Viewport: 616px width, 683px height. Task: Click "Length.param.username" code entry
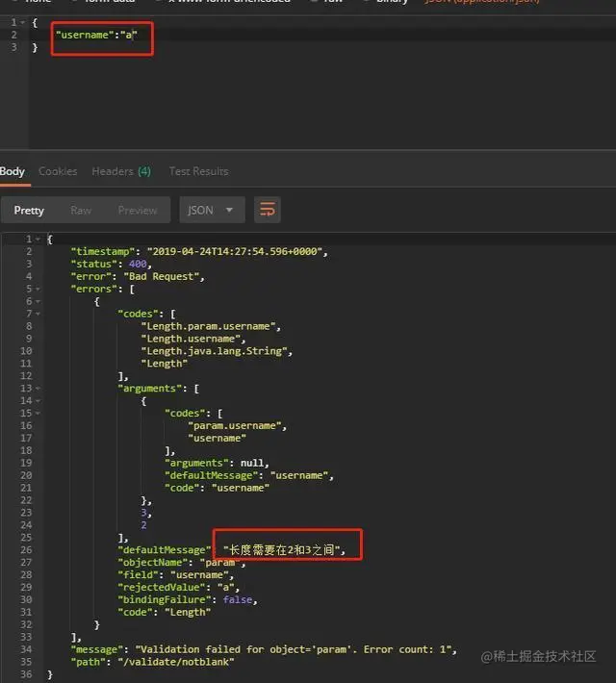coord(209,326)
